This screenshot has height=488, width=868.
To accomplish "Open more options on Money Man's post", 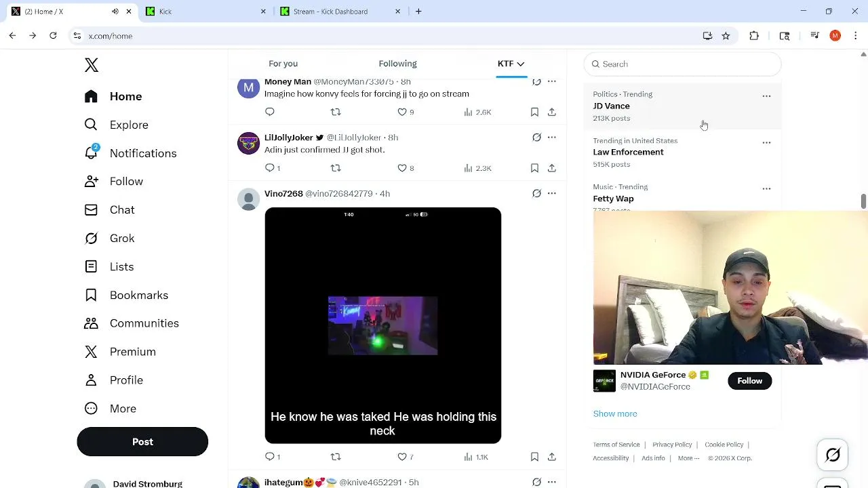I will pyautogui.click(x=552, y=81).
